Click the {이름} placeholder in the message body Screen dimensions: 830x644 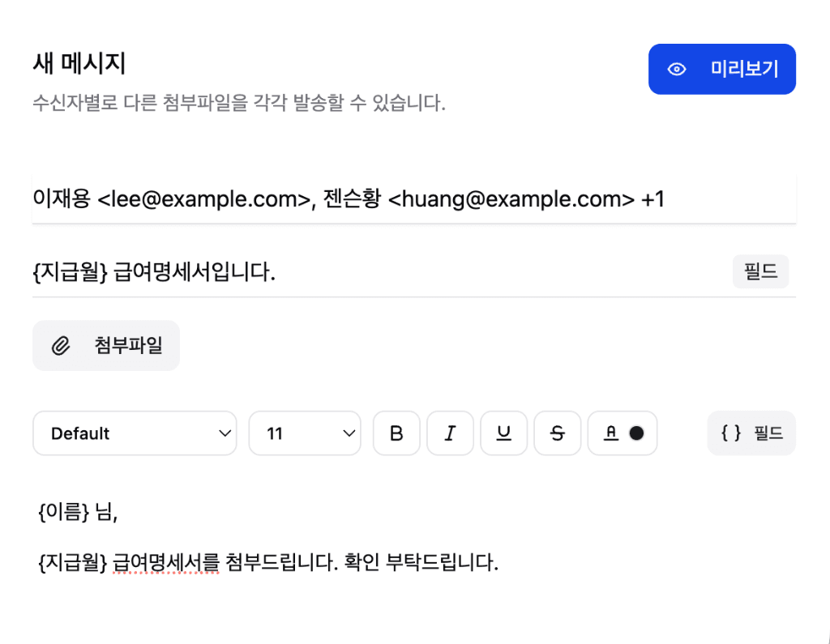pyautogui.click(x=62, y=512)
